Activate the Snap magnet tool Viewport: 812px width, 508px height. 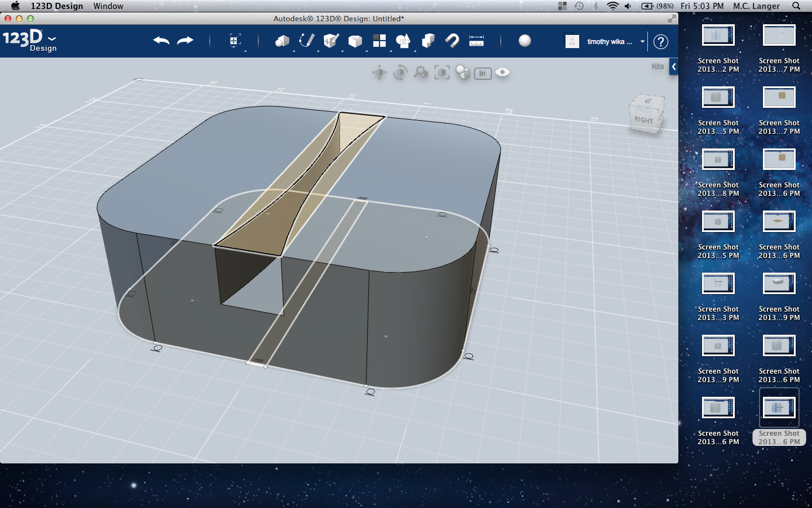[x=452, y=41]
